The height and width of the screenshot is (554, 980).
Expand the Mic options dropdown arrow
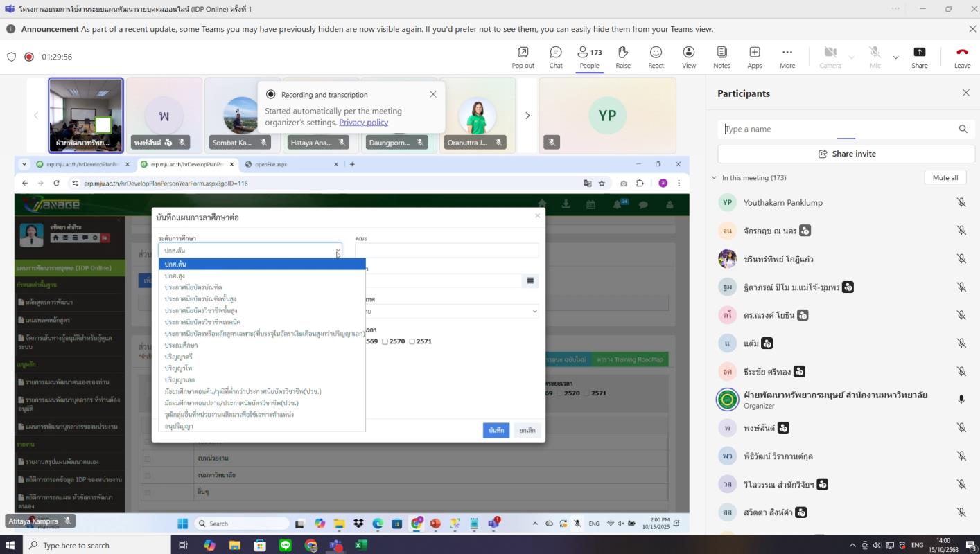click(x=895, y=57)
